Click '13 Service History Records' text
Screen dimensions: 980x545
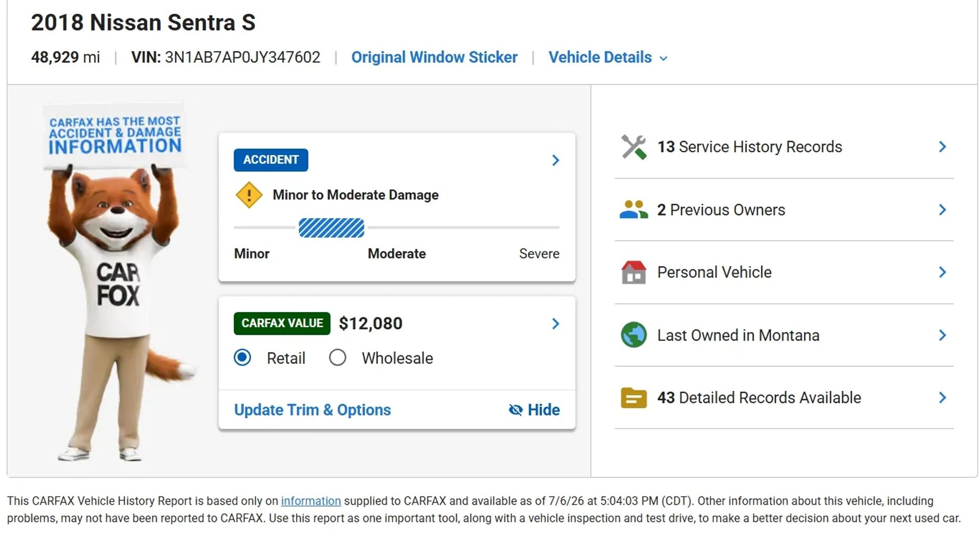[750, 147]
